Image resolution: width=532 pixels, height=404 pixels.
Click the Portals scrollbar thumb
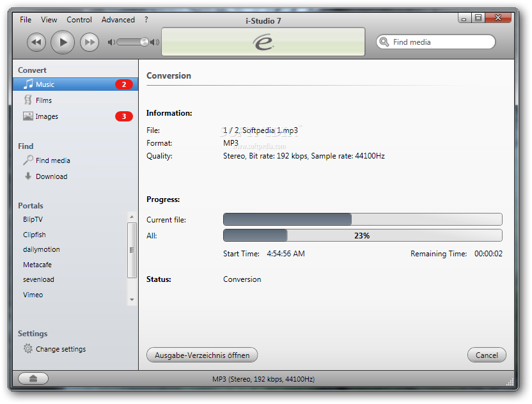pyautogui.click(x=132, y=250)
